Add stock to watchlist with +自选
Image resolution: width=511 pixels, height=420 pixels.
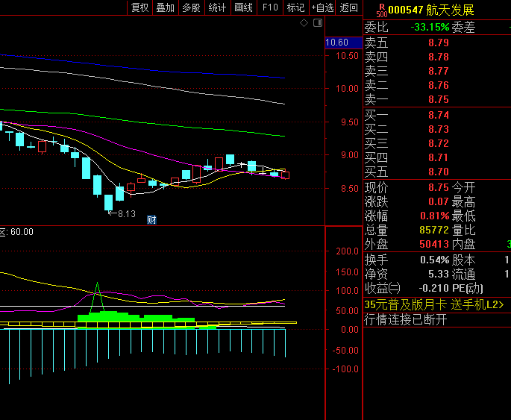[322, 7]
